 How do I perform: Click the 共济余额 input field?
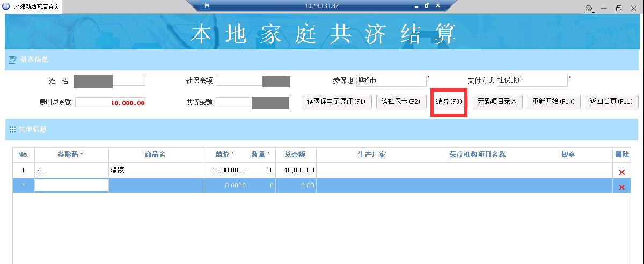253,102
